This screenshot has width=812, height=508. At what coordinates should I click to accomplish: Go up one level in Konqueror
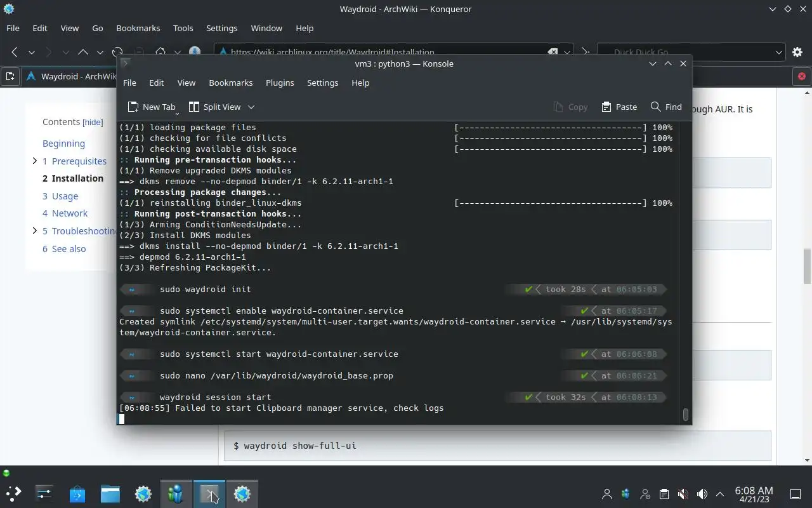83,52
